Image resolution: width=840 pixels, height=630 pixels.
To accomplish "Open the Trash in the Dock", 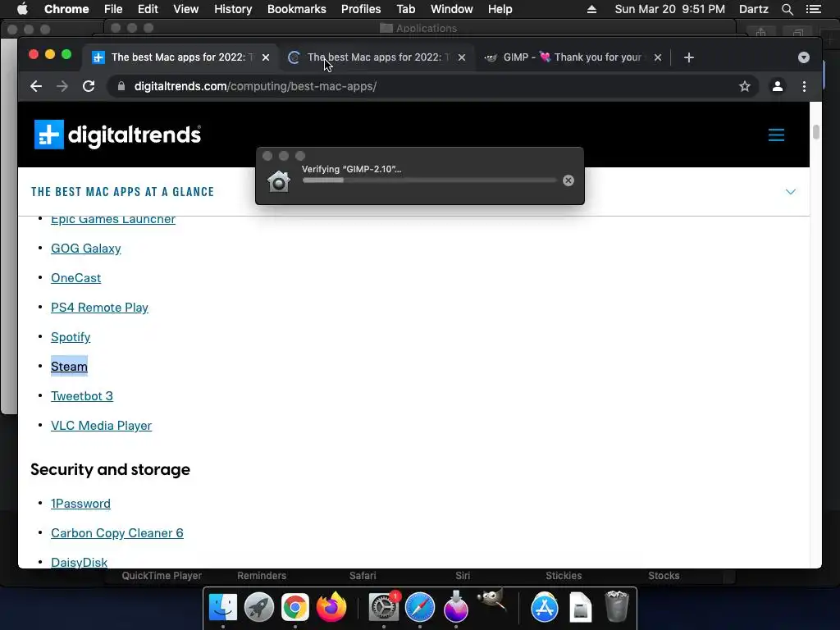I will tap(617, 606).
